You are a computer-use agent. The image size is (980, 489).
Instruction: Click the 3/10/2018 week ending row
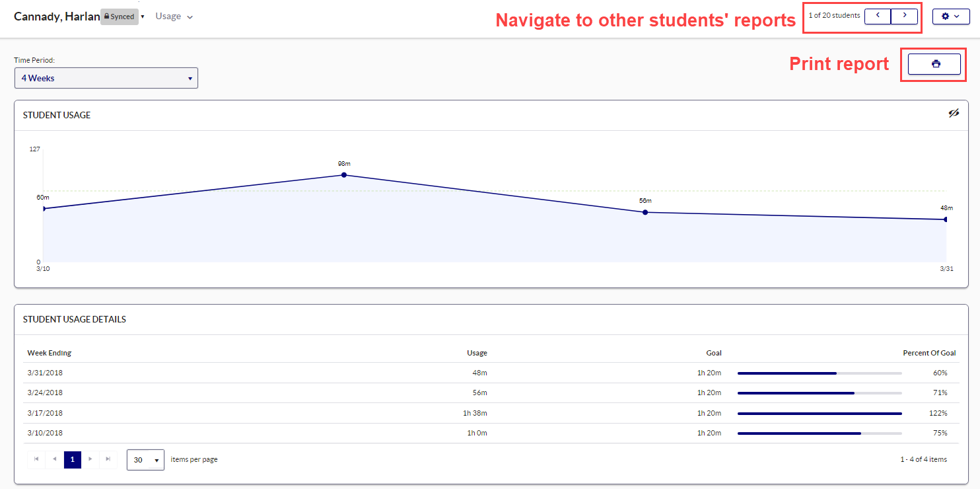[491, 433]
